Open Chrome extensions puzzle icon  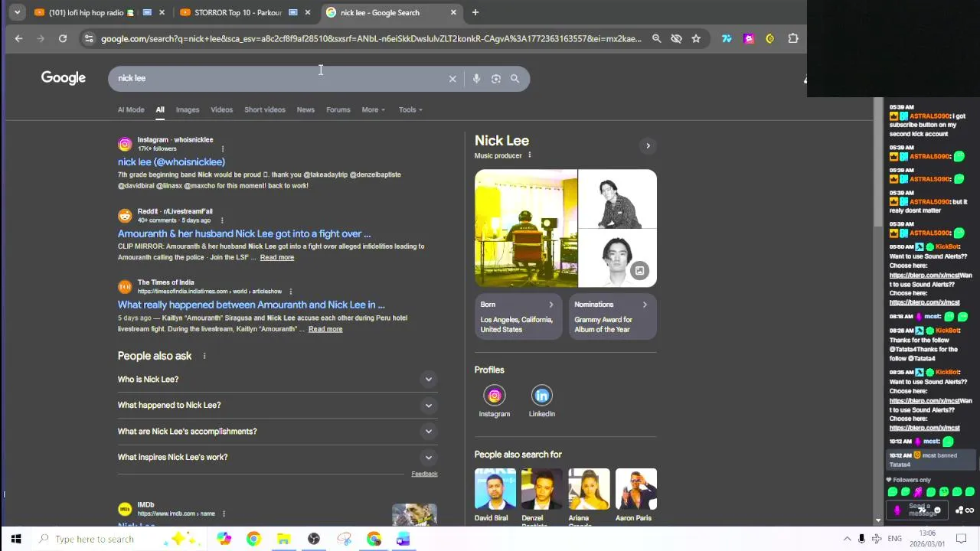coord(793,38)
